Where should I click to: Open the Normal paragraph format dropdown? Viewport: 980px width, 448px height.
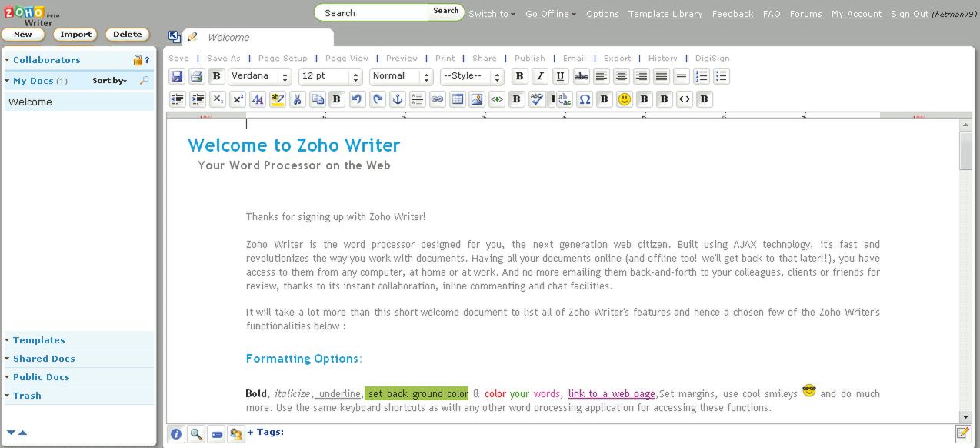[402, 76]
